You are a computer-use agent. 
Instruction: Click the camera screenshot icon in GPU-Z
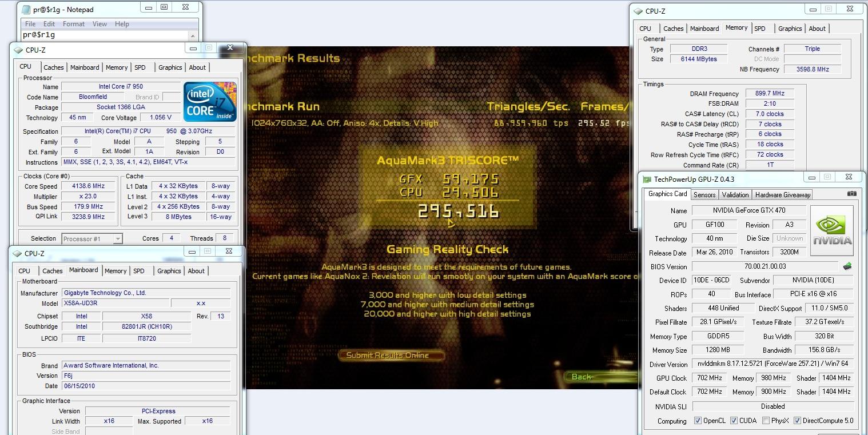point(852,194)
